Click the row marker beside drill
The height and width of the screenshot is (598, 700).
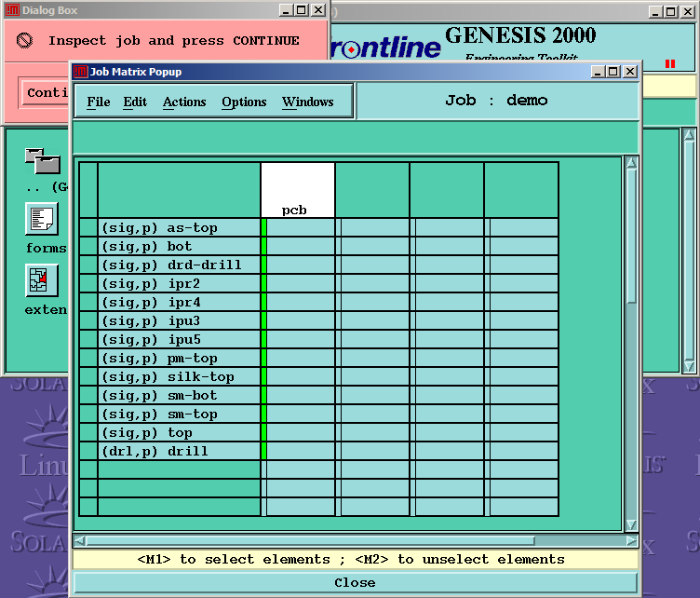point(88,451)
